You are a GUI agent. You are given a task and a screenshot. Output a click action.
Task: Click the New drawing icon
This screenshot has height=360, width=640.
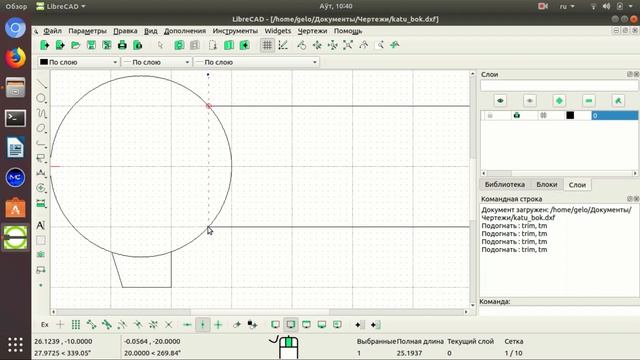44,45
